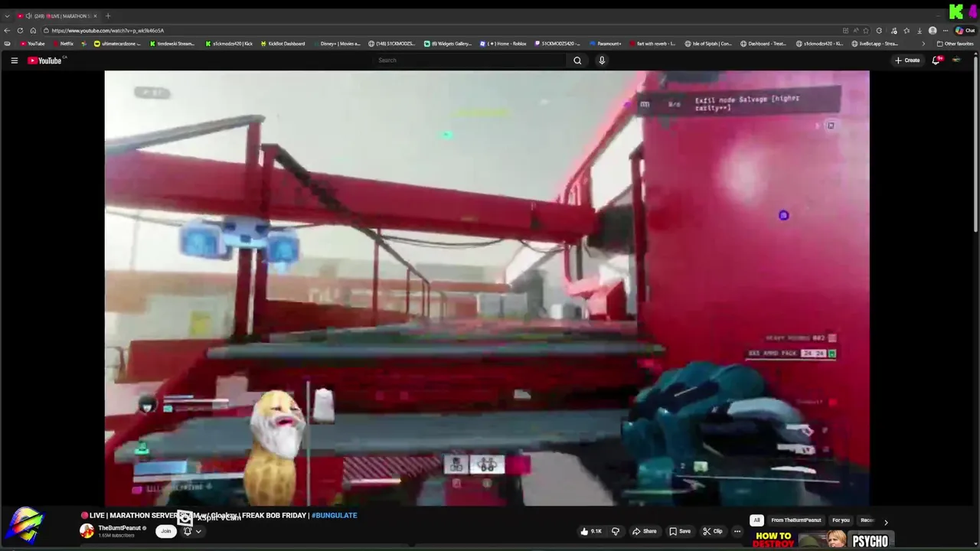Open the subscription notification bell dropdown
Screen dimensions: 980x551
click(x=191, y=531)
